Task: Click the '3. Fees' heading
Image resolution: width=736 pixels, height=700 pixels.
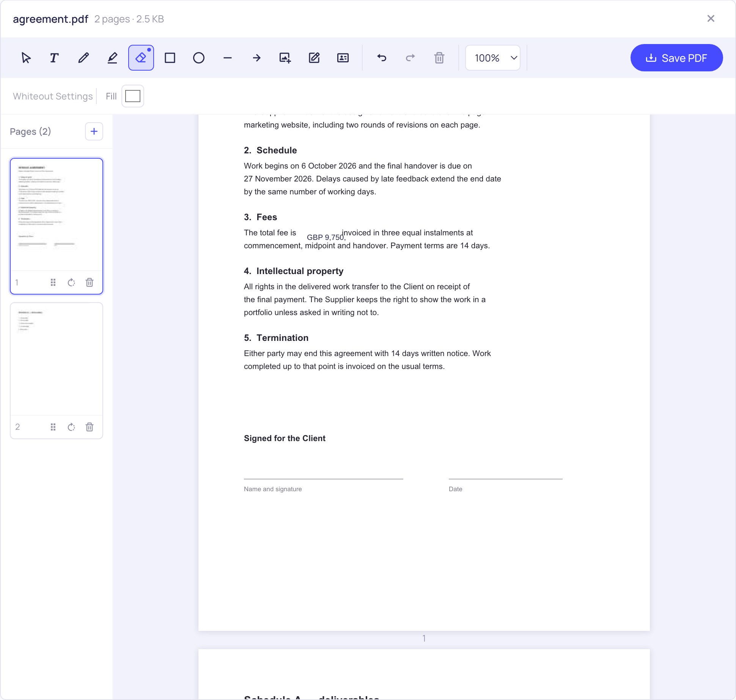Action: [x=260, y=217]
